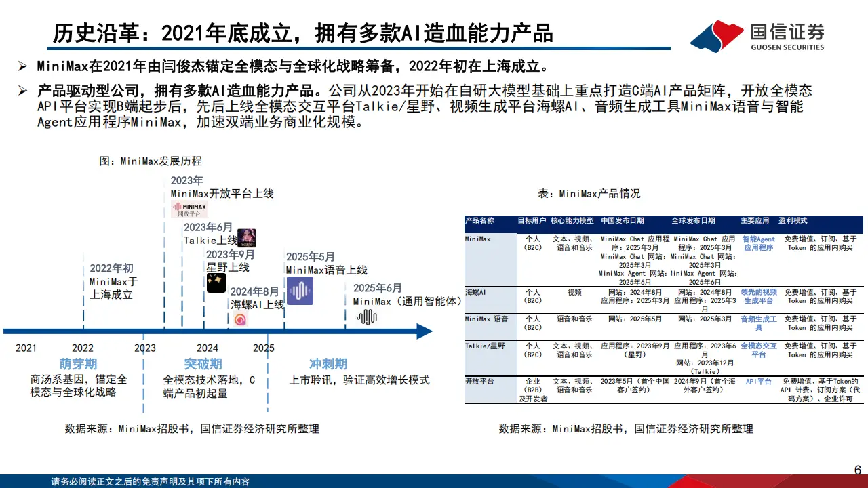Select the purple MiniMax语音 app icon

[x=299, y=291]
